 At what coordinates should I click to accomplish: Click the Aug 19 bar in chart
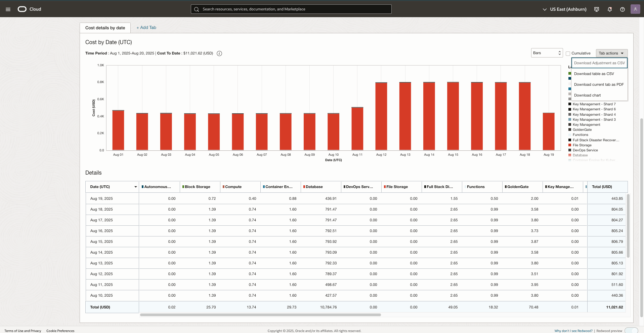[x=549, y=132]
